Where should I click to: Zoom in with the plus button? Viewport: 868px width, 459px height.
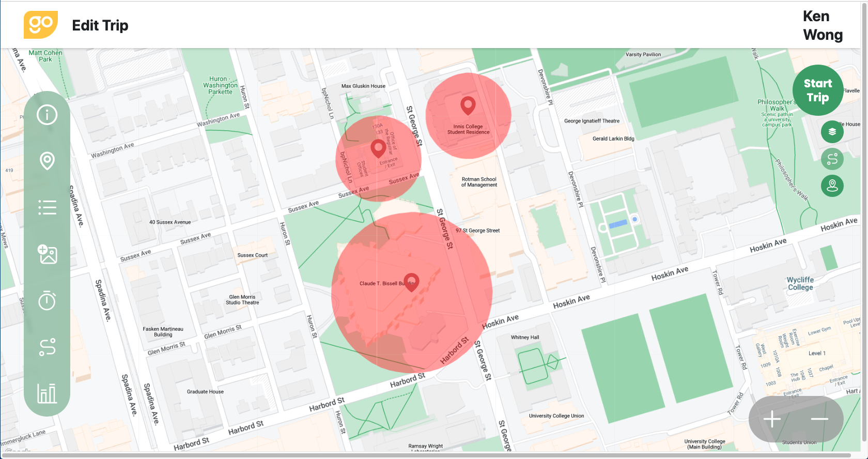[772, 419]
